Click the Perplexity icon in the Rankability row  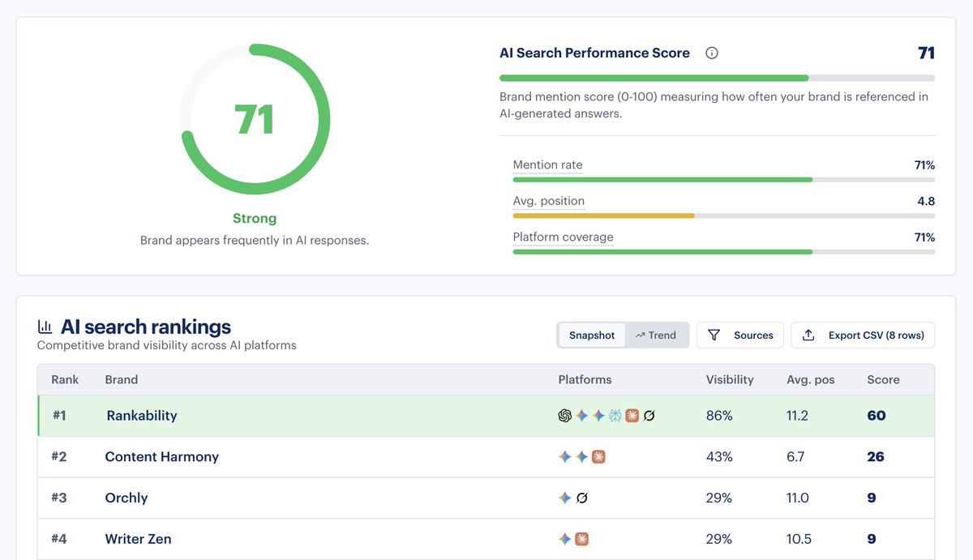click(x=615, y=416)
